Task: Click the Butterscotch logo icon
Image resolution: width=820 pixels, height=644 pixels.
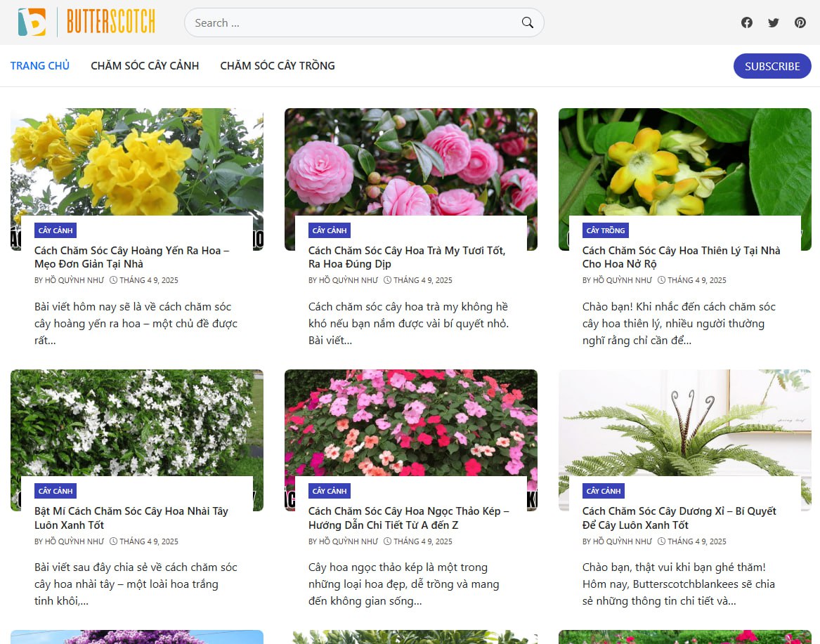Action: [x=32, y=22]
